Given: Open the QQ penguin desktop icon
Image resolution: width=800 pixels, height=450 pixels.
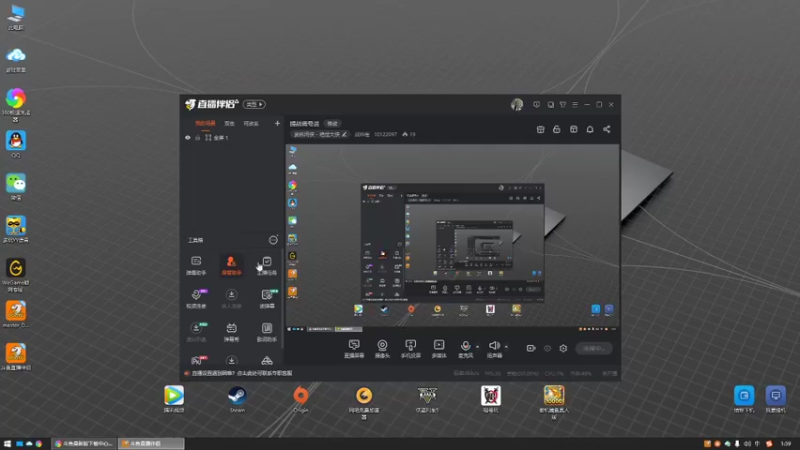Looking at the screenshot, I should 16,144.
